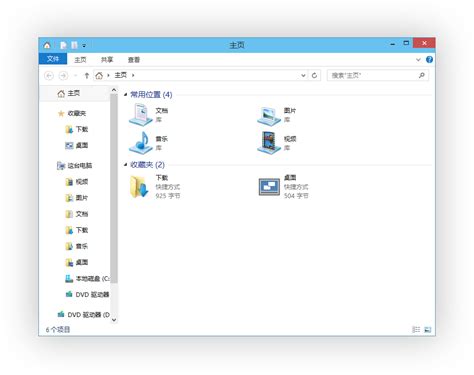This screenshot has height=375, width=474.
Task: Expand the chevron after 主页 in the address bar
Action: click(133, 76)
